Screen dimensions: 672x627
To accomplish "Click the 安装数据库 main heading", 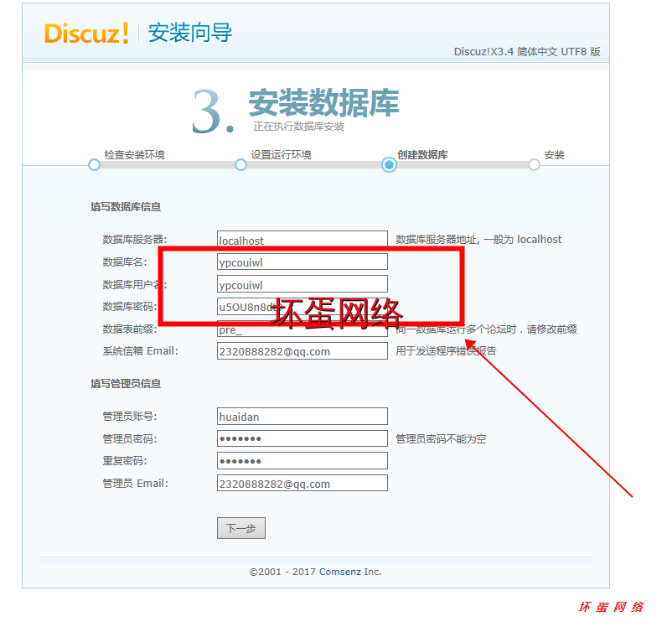I will point(324,103).
